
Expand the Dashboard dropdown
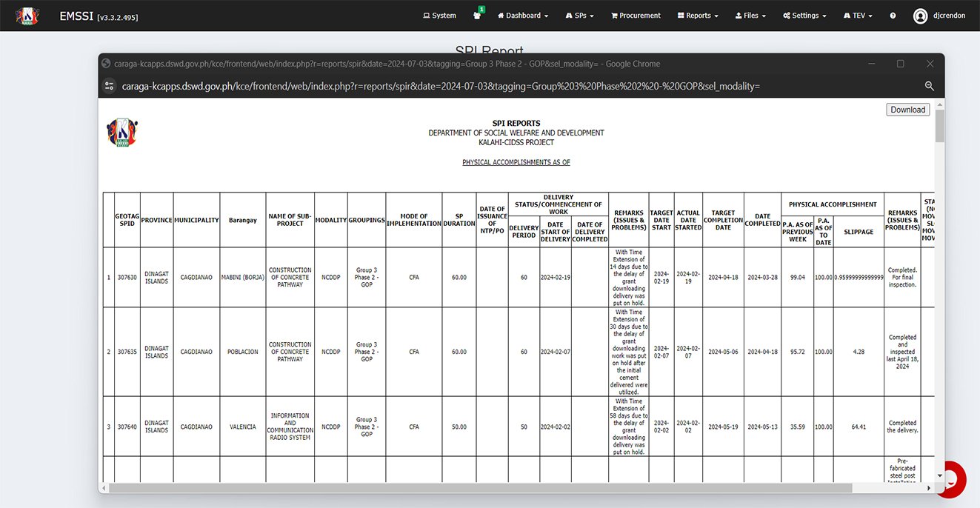tap(522, 15)
